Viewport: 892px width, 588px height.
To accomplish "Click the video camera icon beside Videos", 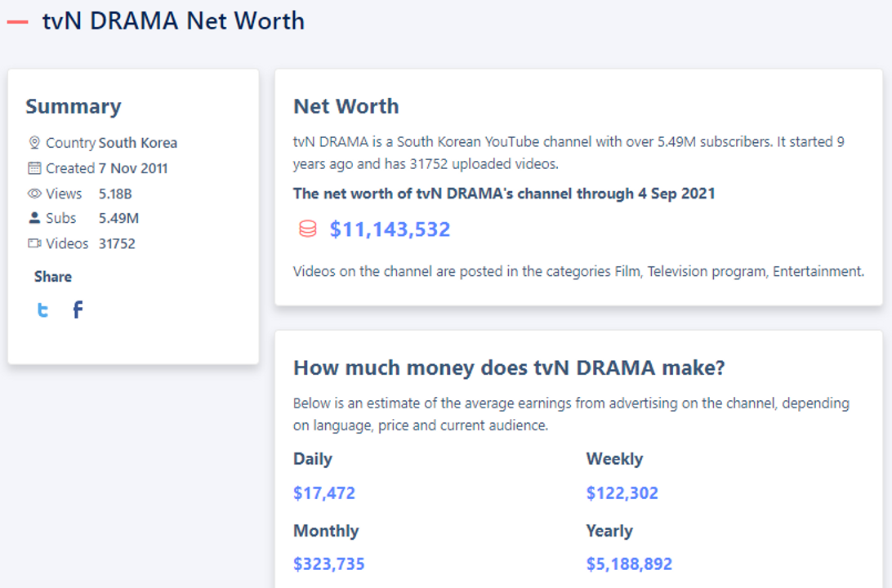I will click(34, 243).
